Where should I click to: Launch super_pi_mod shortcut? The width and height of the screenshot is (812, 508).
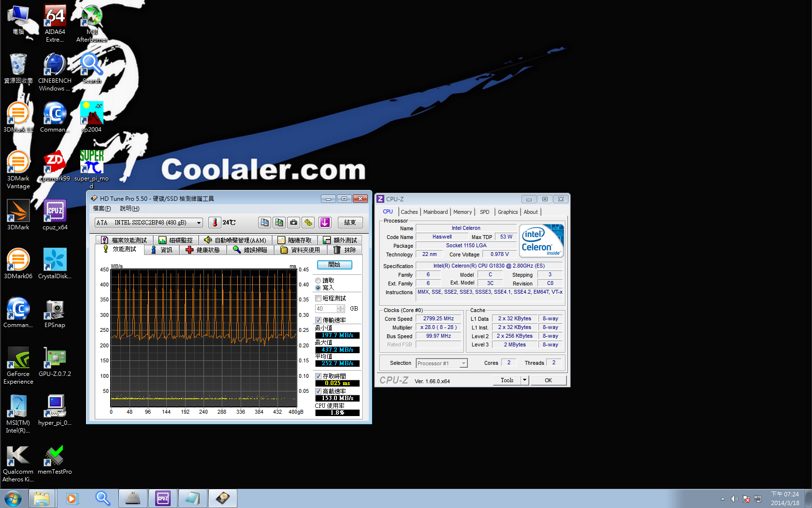pyautogui.click(x=92, y=169)
